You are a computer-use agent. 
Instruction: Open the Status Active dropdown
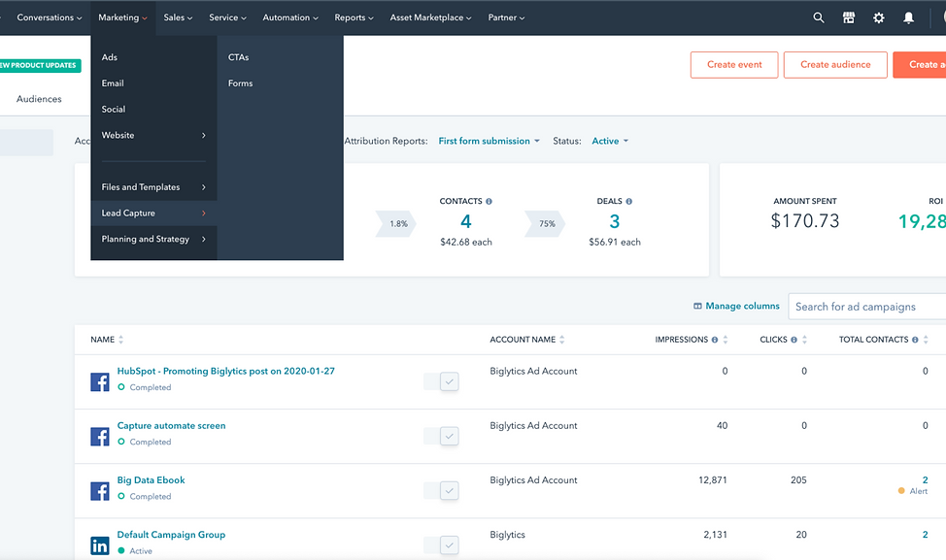(609, 141)
